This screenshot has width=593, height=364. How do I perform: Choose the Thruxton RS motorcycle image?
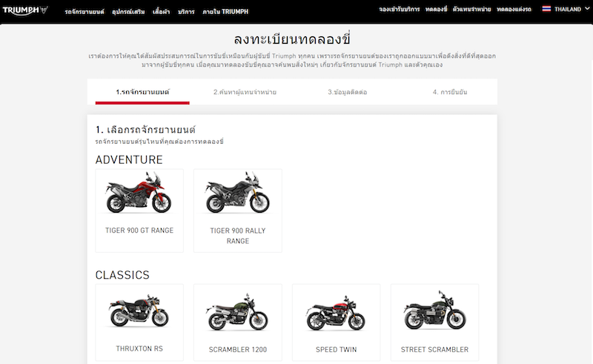[x=139, y=311]
